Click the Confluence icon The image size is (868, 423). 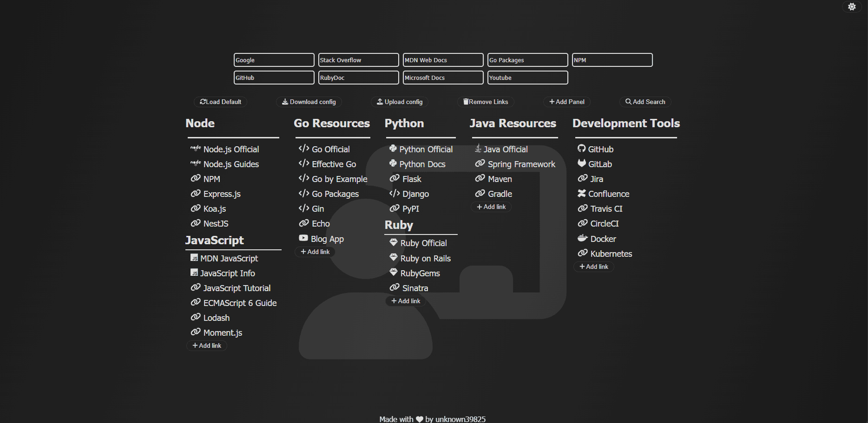pos(581,193)
